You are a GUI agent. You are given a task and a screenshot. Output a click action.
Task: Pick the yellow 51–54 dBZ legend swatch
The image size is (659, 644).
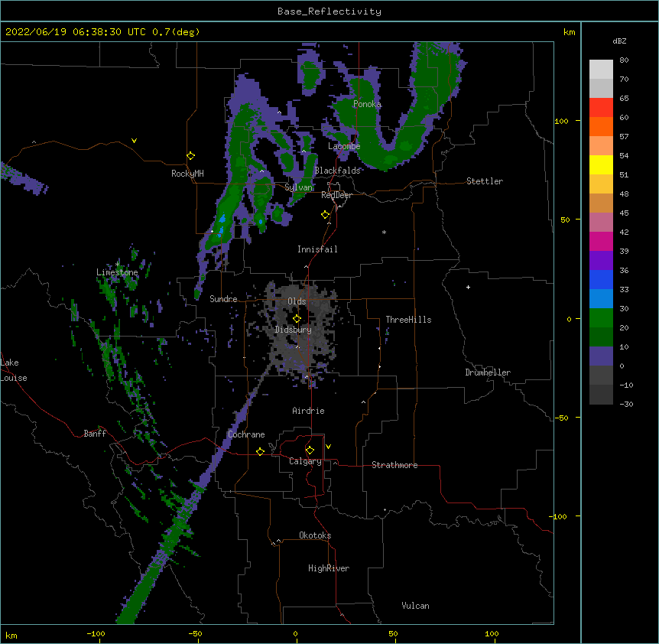click(x=601, y=165)
